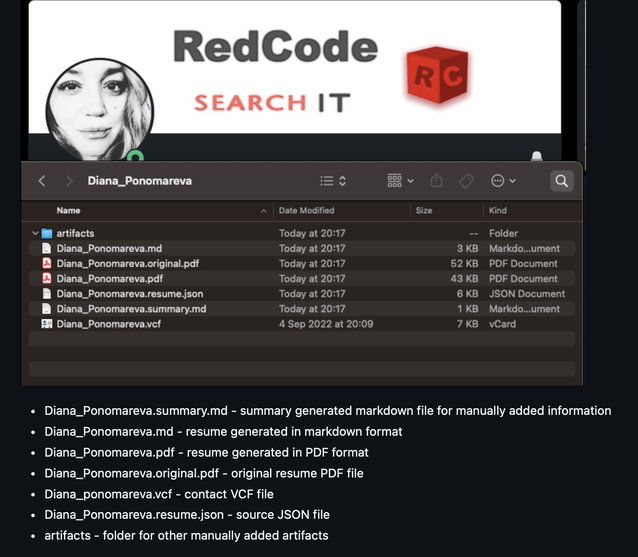Open the ellipsis action menu dropdown

click(503, 181)
